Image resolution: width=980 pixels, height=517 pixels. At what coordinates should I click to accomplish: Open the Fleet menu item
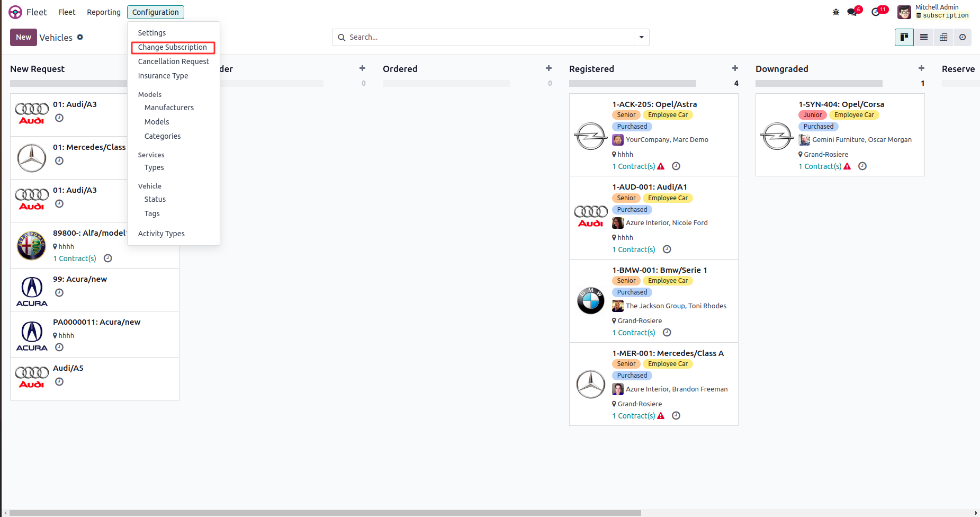pyautogui.click(x=67, y=12)
